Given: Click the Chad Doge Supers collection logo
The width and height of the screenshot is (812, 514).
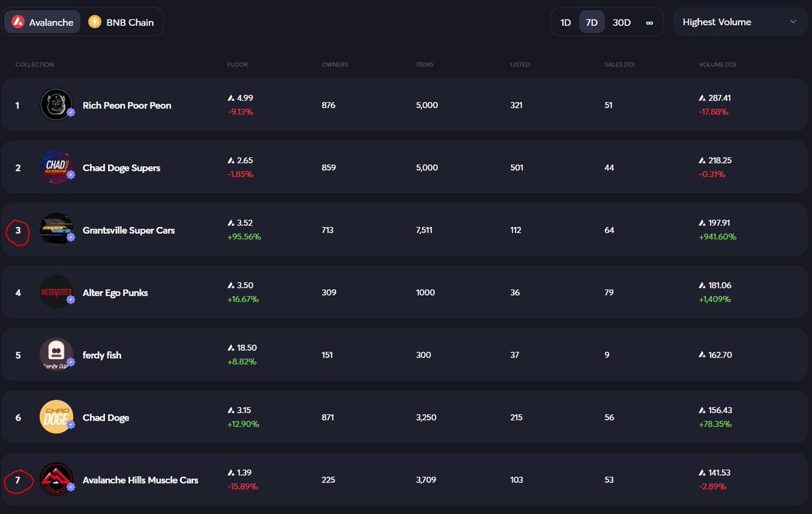Looking at the screenshot, I should point(57,167).
